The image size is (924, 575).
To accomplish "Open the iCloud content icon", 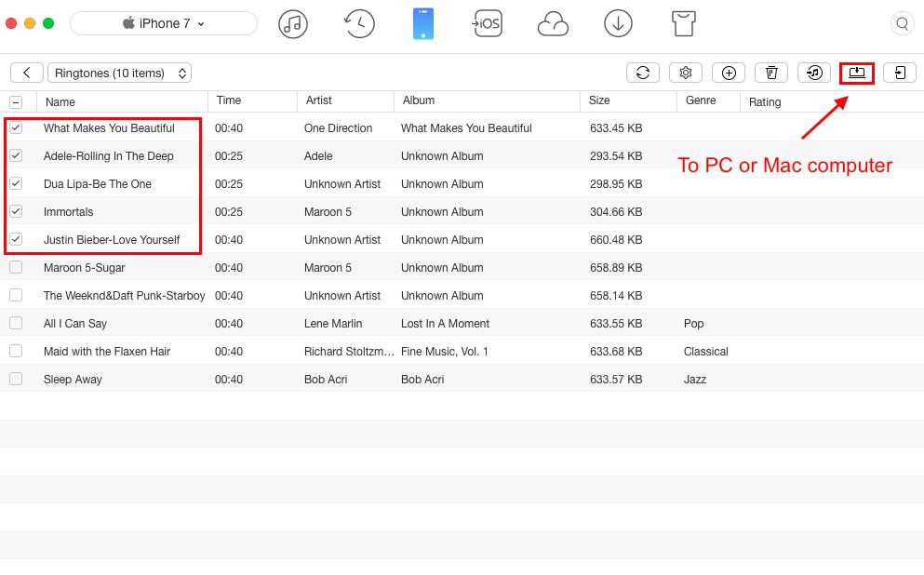I will click(x=553, y=25).
